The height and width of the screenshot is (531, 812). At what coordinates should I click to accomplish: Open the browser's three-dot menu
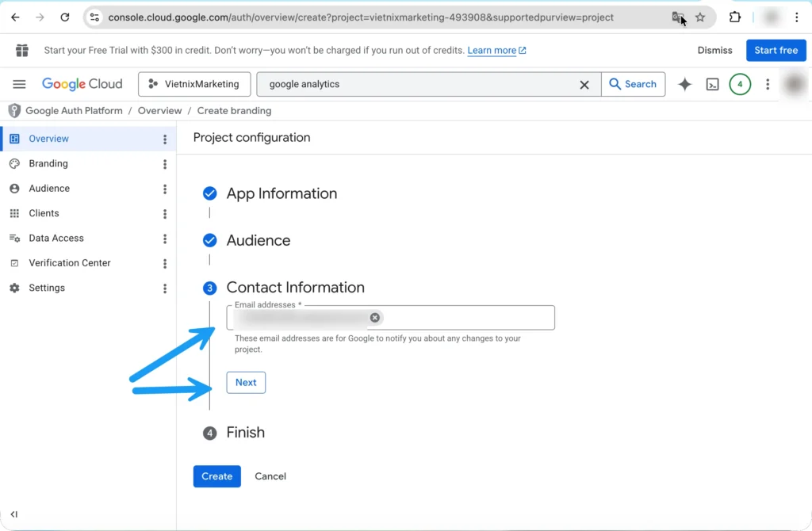pyautogui.click(x=795, y=17)
